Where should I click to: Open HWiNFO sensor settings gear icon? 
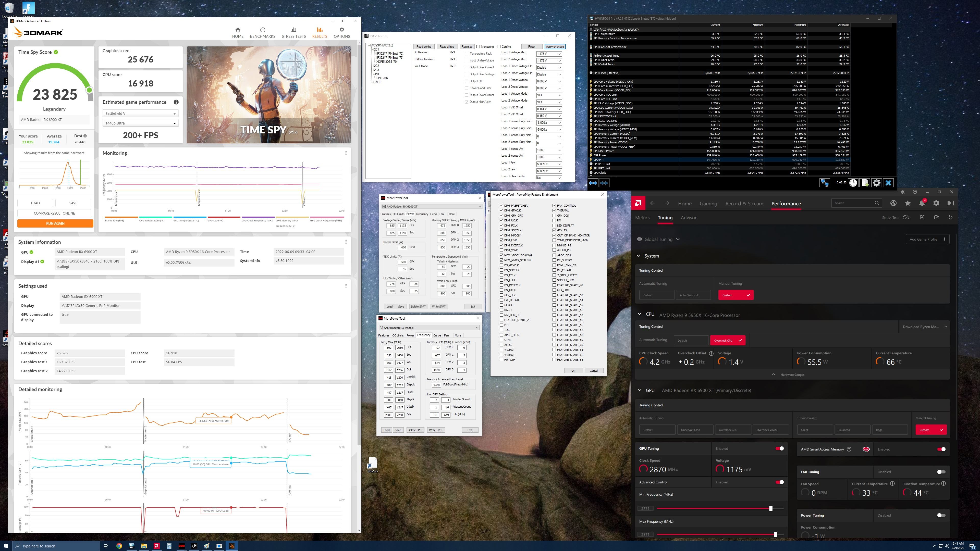pos(877,183)
